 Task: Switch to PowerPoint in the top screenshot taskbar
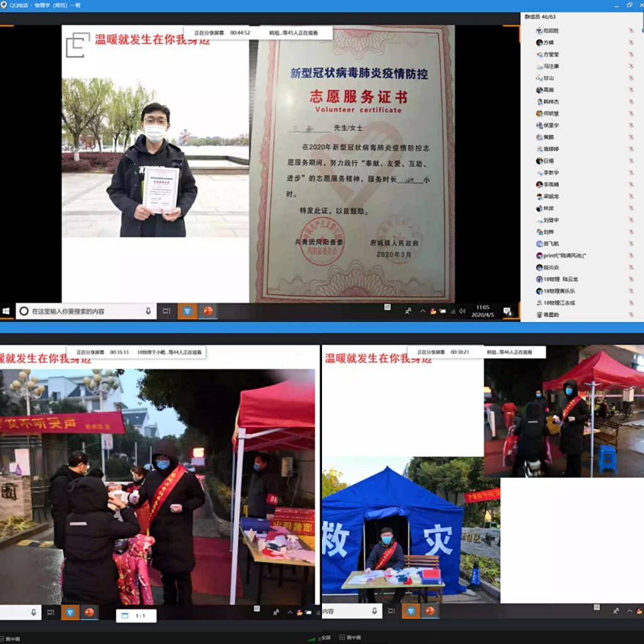pyautogui.click(x=208, y=311)
